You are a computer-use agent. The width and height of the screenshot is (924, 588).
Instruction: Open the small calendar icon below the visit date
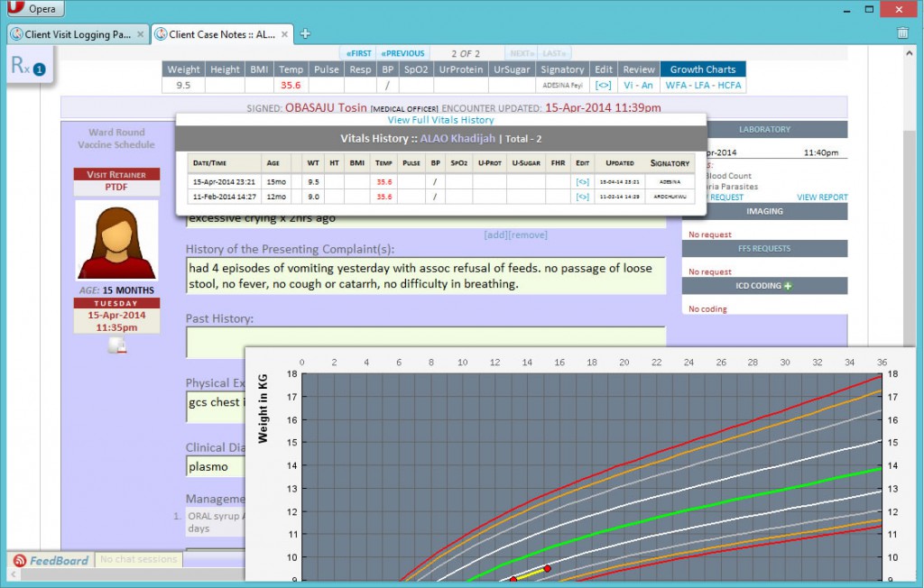116,345
